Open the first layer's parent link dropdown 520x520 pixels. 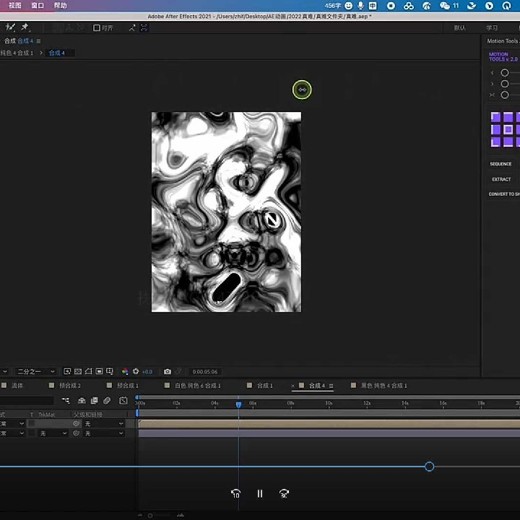104,424
